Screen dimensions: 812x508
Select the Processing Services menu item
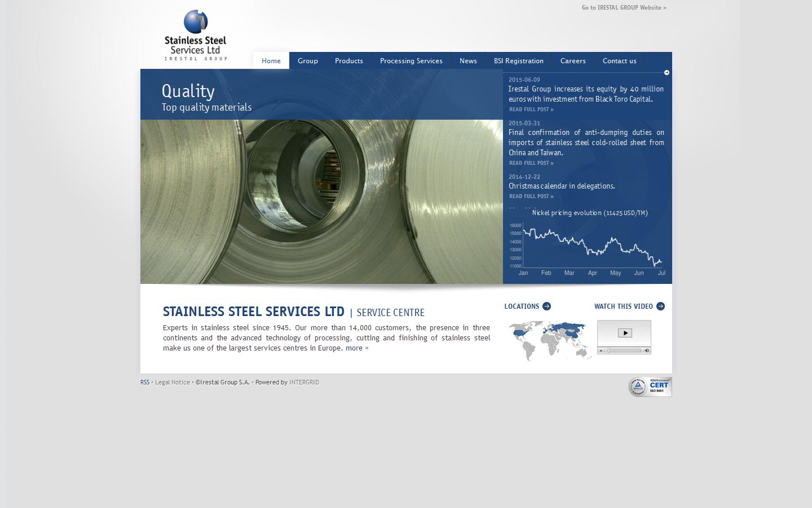[x=411, y=60]
